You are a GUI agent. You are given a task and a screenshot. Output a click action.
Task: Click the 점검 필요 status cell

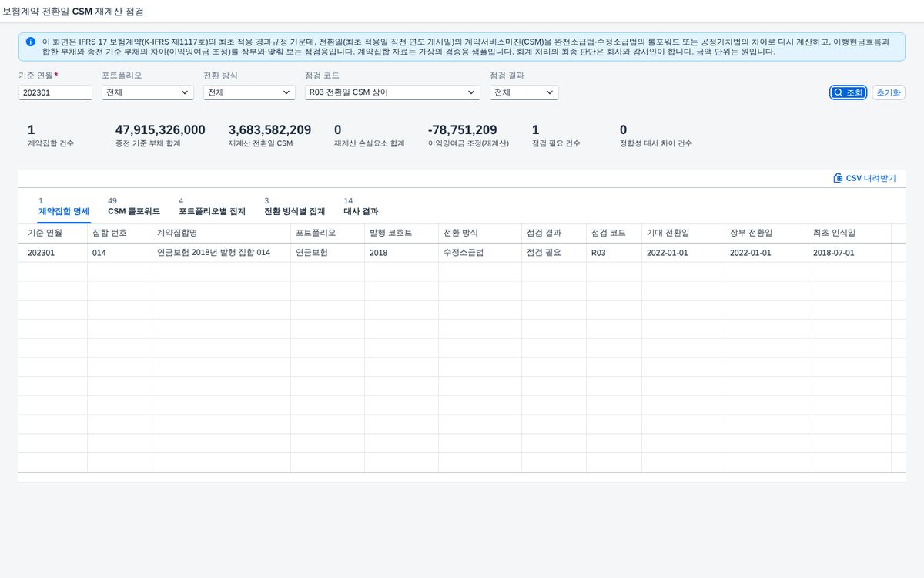click(x=554, y=253)
